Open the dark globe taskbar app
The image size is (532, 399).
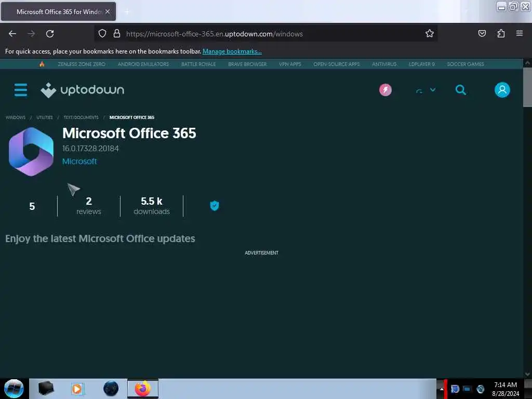pyautogui.click(x=111, y=389)
